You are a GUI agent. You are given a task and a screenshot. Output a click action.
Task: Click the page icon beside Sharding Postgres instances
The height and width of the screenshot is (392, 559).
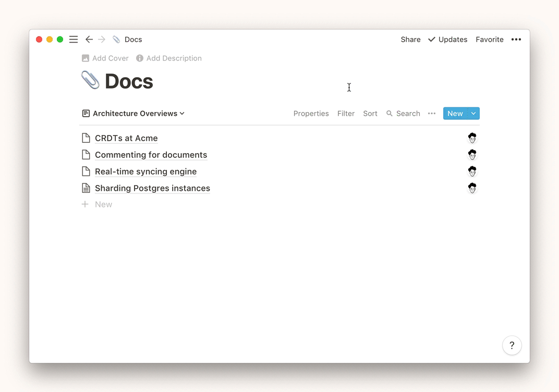tap(86, 188)
